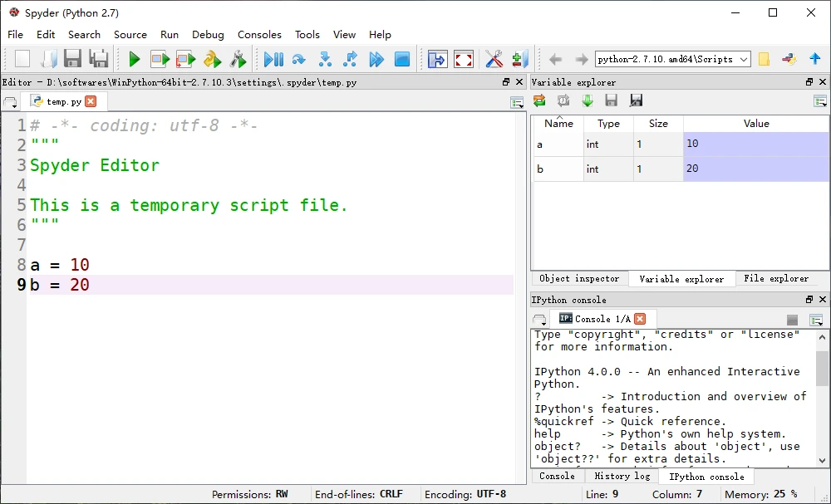
Task: Switch to the File explorer tab
Action: [x=776, y=278]
